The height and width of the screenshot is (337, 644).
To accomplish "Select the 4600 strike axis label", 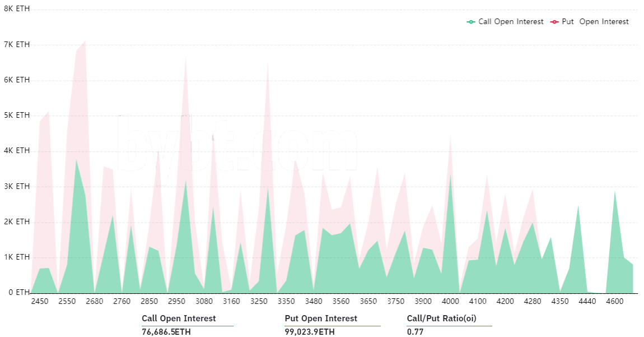I will coord(615,301).
